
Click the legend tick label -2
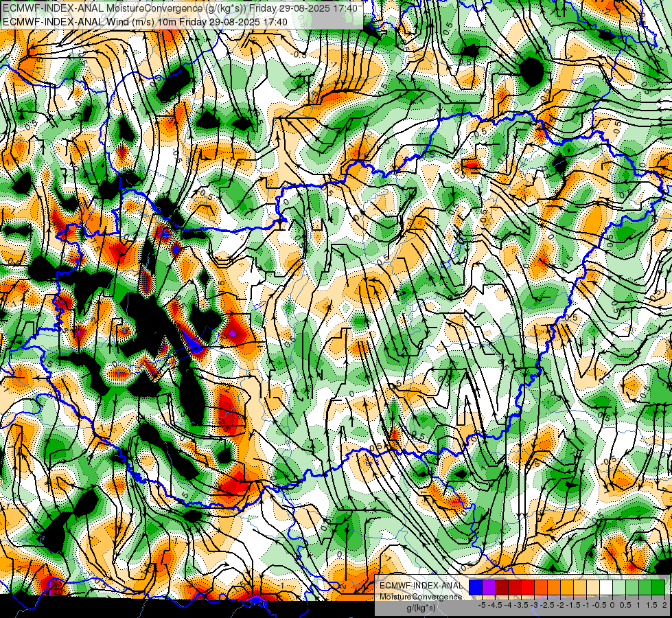(560, 605)
